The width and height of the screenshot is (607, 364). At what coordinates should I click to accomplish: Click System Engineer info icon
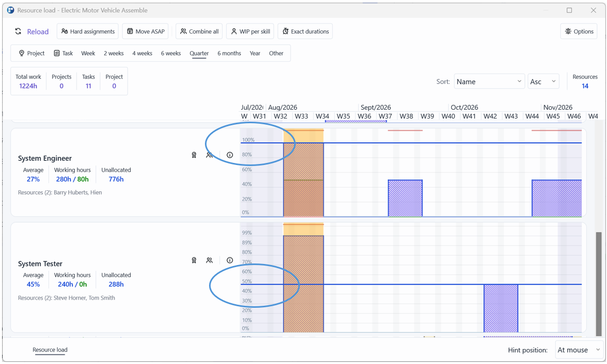230,155
